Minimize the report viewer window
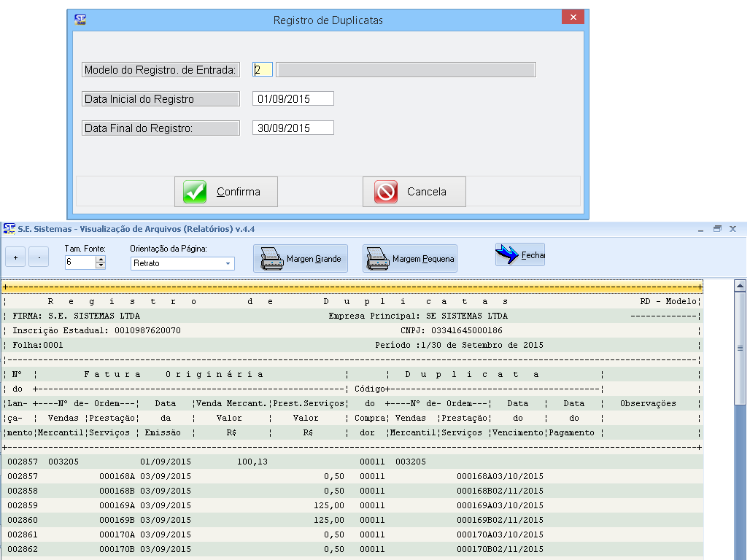The height and width of the screenshot is (560, 750). (700, 229)
